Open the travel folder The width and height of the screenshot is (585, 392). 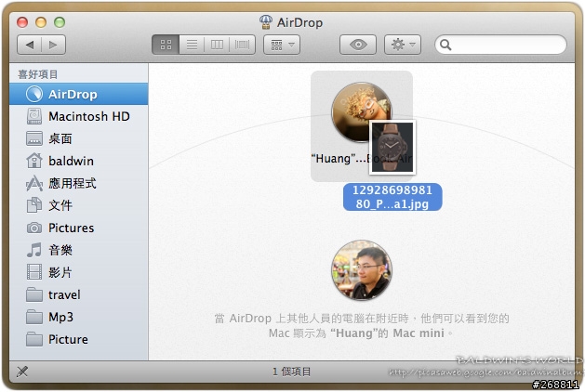click(x=79, y=294)
